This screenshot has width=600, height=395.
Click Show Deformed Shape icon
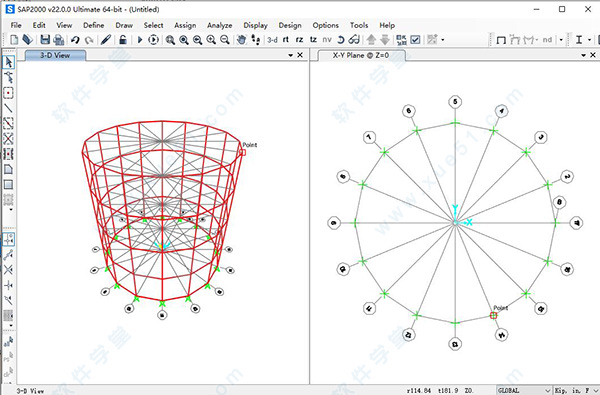(515, 40)
